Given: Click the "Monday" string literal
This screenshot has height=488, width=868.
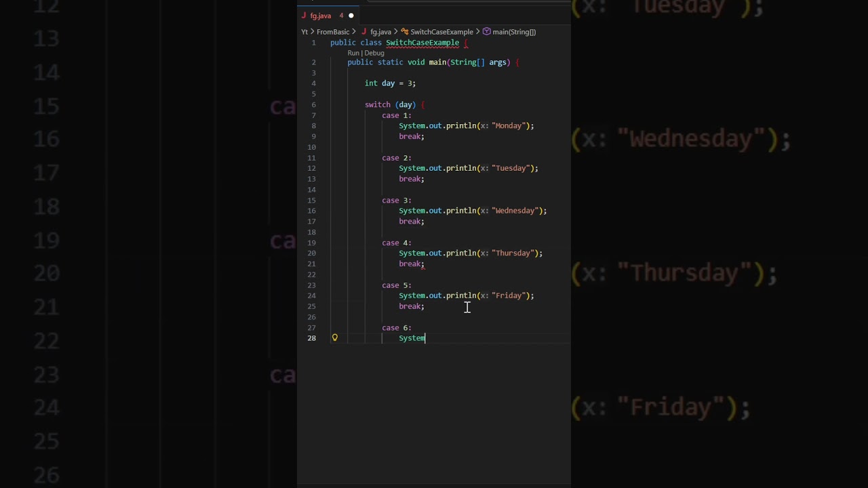Looking at the screenshot, I should pyautogui.click(x=509, y=125).
